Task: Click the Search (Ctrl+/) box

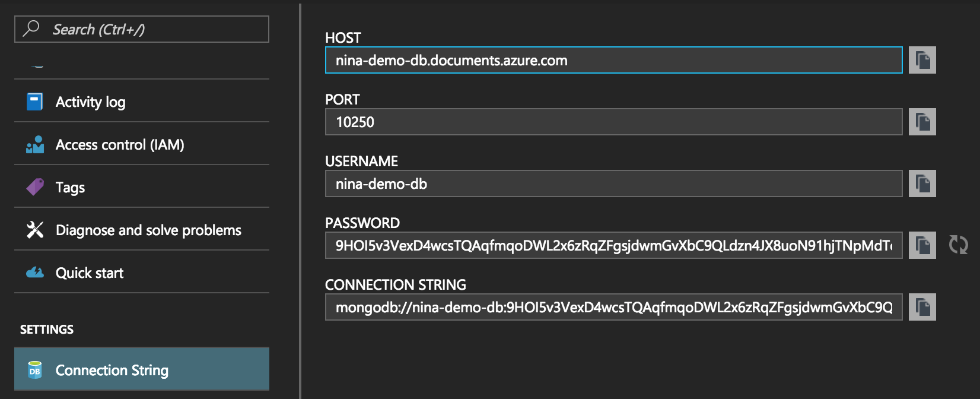Action: pos(141,29)
